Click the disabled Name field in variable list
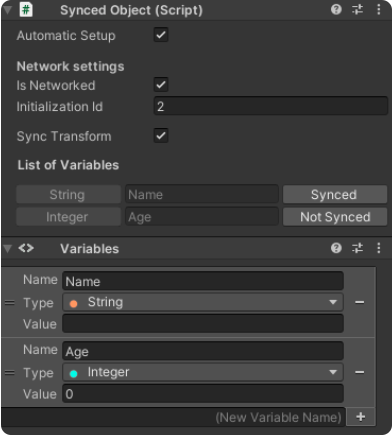The image size is (392, 435). (202, 194)
